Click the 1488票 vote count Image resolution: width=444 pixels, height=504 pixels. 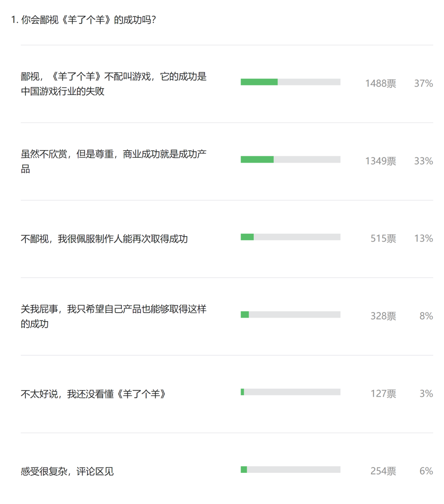381,83
